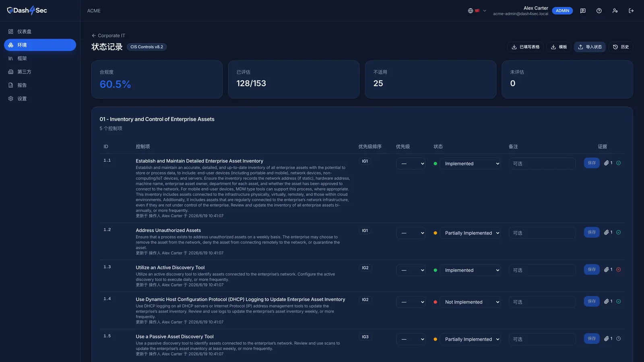Open the user settings icon
The width and height of the screenshot is (644, 362).
tap(615, 11)
